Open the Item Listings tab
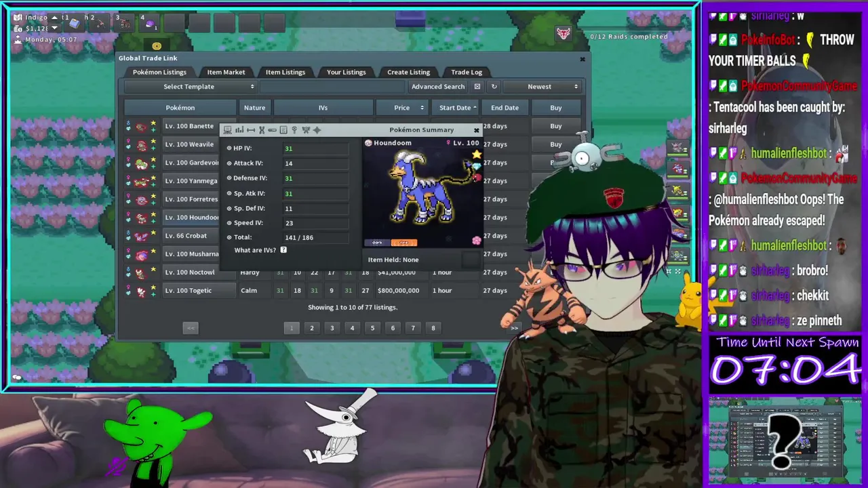 tap(285, 72)
